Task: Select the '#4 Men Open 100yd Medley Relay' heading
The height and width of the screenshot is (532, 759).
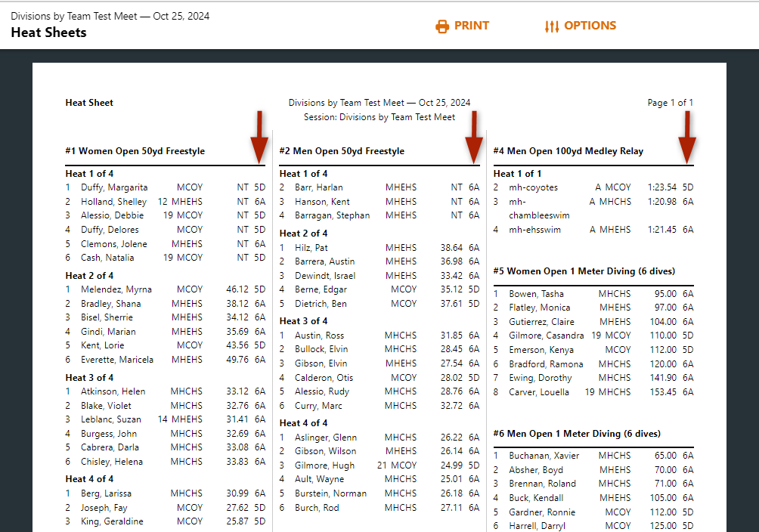Action: pos(568,151)
